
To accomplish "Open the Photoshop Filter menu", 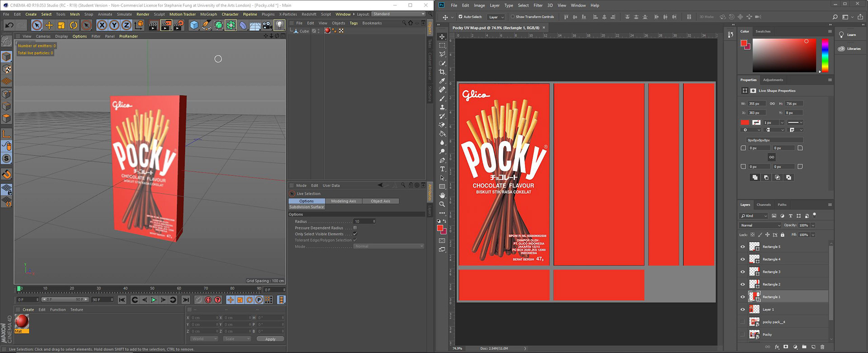I will 538,5.
